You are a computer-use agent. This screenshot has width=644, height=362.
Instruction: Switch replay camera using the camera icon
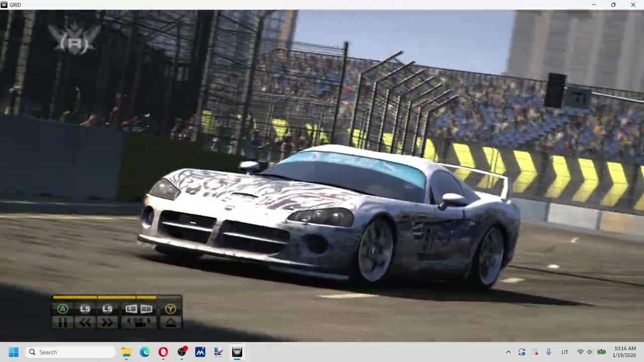(139, 323)
